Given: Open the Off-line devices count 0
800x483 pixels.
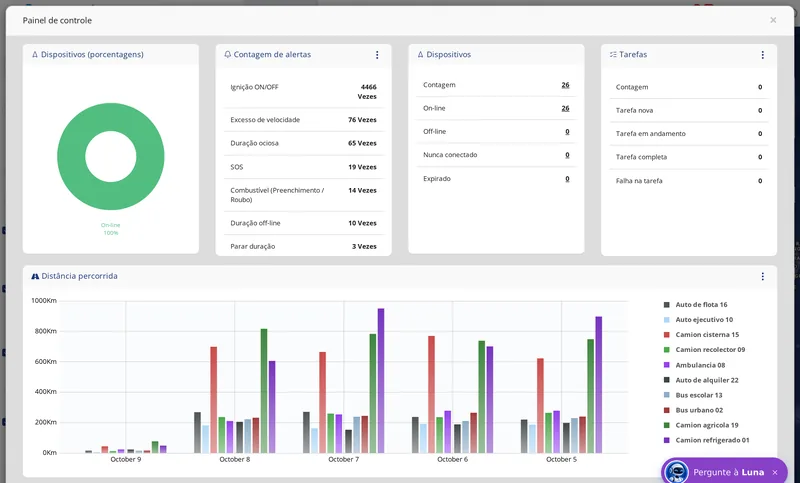Looking at the screenshot, I should pyautogui.click(x=567, y=132).
